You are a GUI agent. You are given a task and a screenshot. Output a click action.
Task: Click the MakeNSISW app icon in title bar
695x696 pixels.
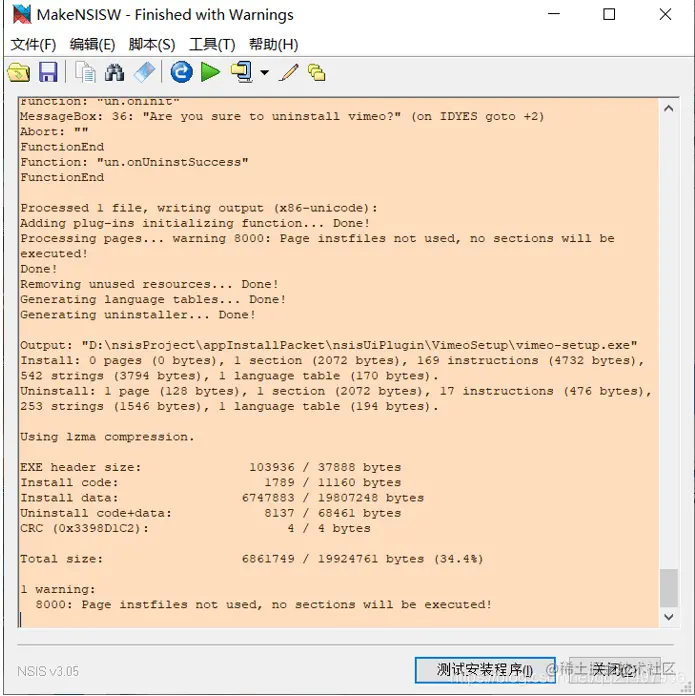coord(22,15)
